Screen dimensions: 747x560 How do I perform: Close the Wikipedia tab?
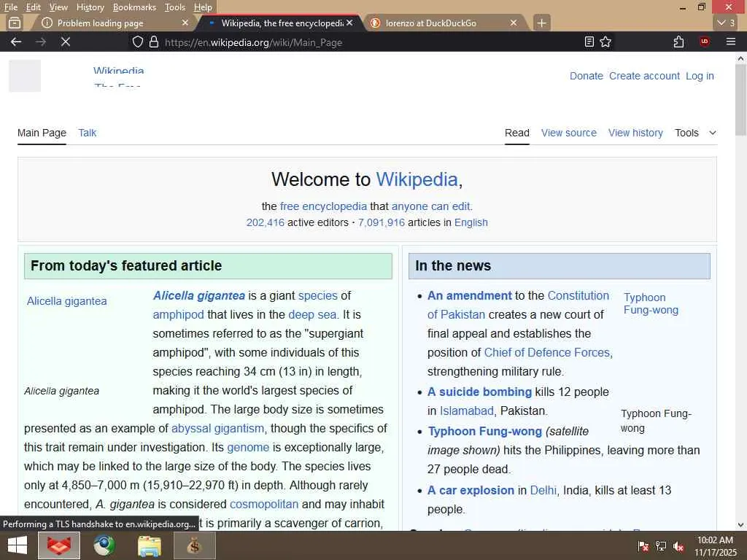(x=349, y=23)
